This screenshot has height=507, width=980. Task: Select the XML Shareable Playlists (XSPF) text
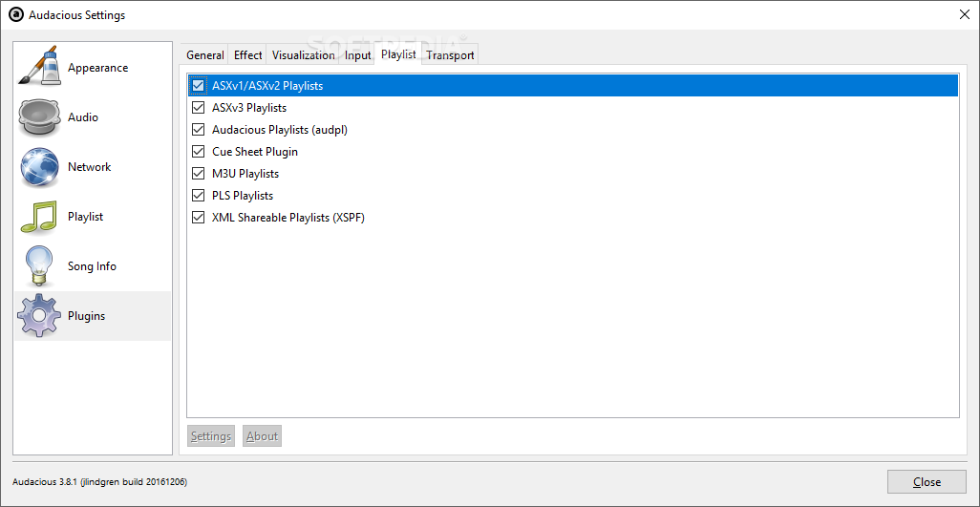pyautogui.click(x=288, y=218)
